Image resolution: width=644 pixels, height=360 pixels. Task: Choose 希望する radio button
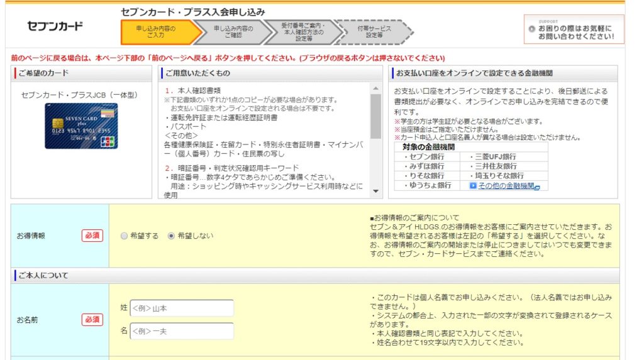124,236
